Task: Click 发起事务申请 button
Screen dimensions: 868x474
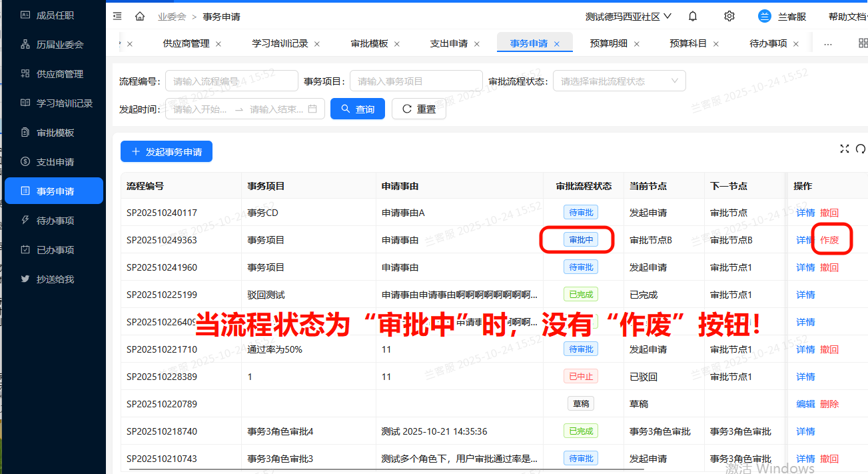Action: pos(166,152)
